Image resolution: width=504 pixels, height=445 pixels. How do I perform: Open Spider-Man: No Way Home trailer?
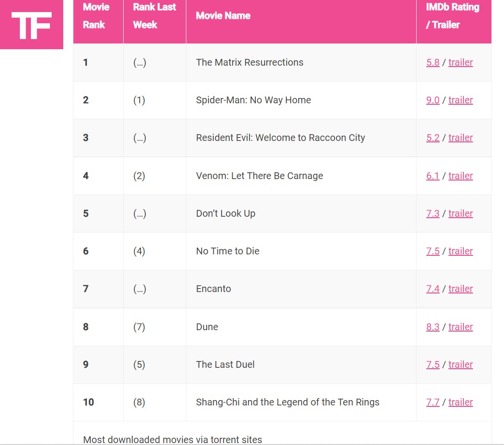click(x=461, y=100)
